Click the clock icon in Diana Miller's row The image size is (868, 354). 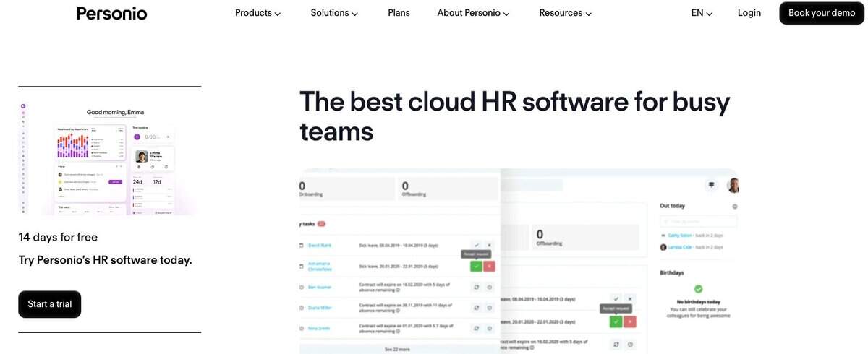coord(489,307)
